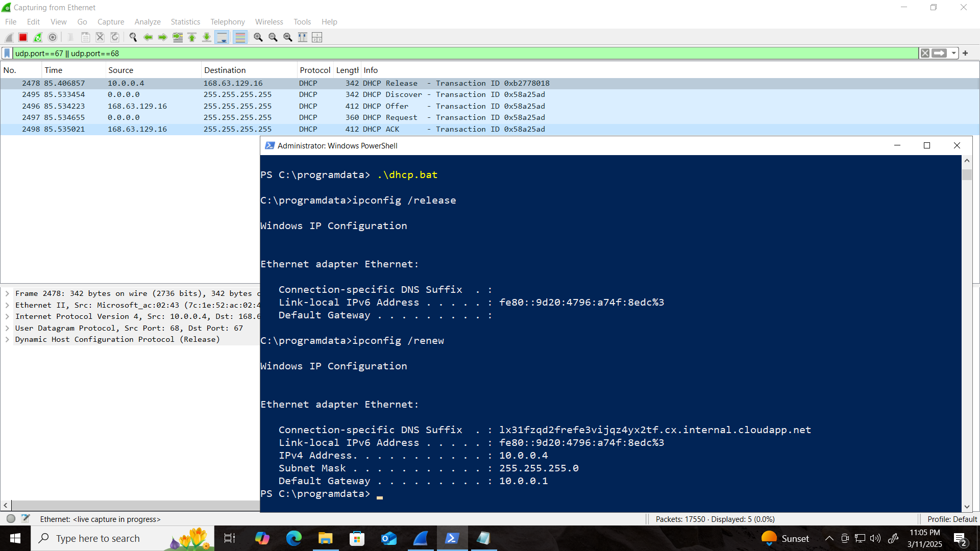Open the display filter history dropdown
This screenshot has height=551, width=980.
click(953, 53)
